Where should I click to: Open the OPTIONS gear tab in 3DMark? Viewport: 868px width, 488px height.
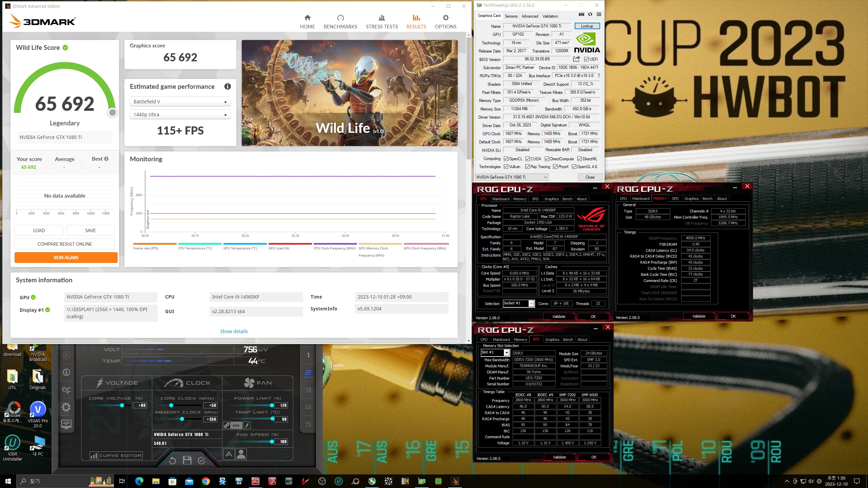446,22
